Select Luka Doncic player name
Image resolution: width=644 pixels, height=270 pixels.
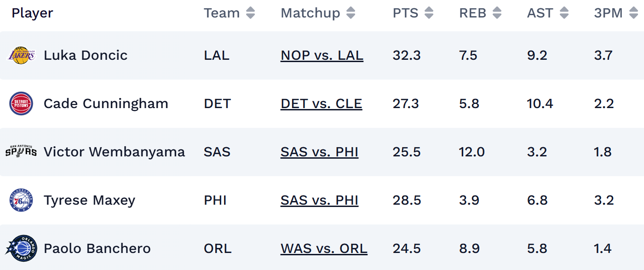point(86,56)
